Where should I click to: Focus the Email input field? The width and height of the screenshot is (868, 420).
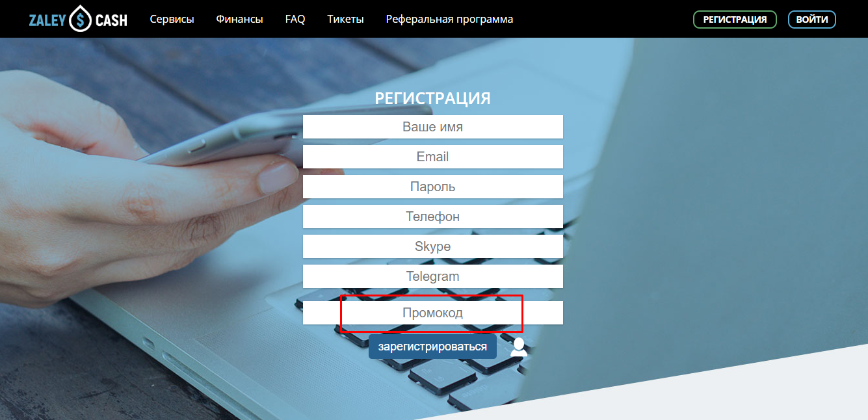[x=433, y=157]
